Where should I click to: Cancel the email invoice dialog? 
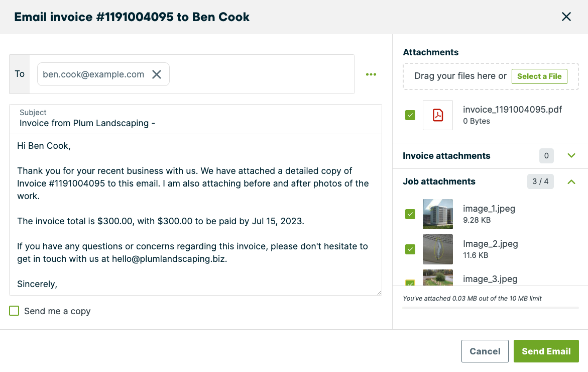(485, 351)
